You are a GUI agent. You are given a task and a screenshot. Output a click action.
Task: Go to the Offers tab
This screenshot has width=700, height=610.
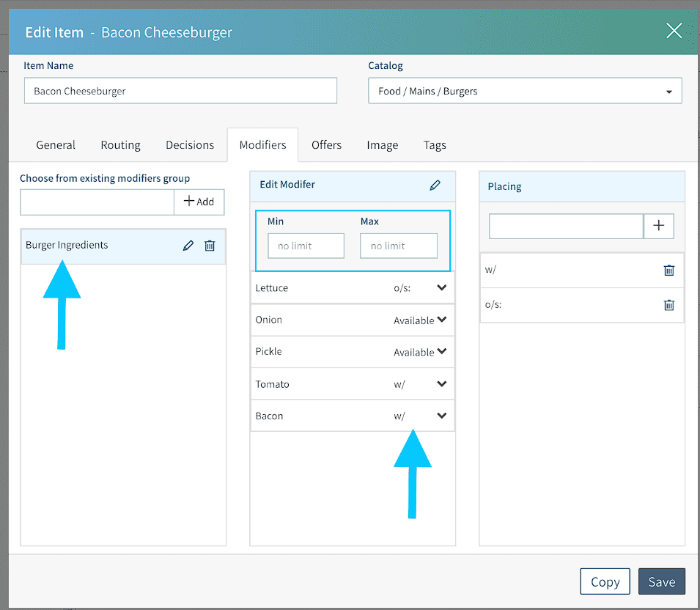coord(326,144)
